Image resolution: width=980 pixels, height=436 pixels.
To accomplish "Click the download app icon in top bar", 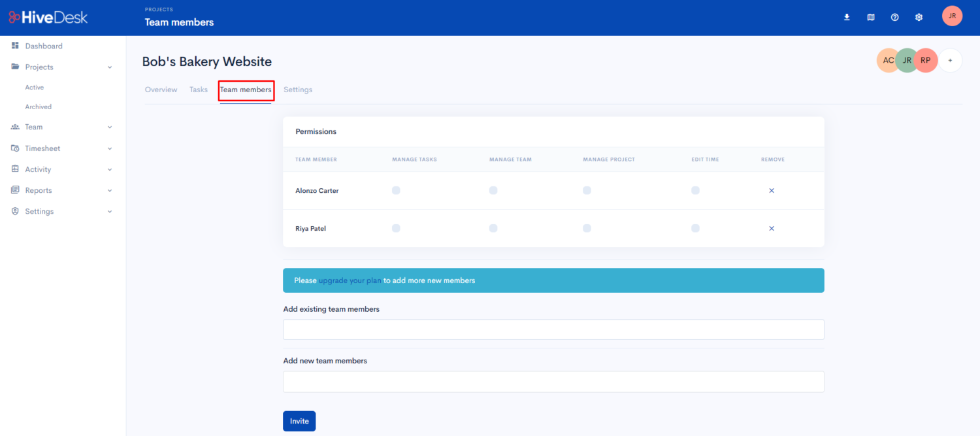I will (847, 17).
